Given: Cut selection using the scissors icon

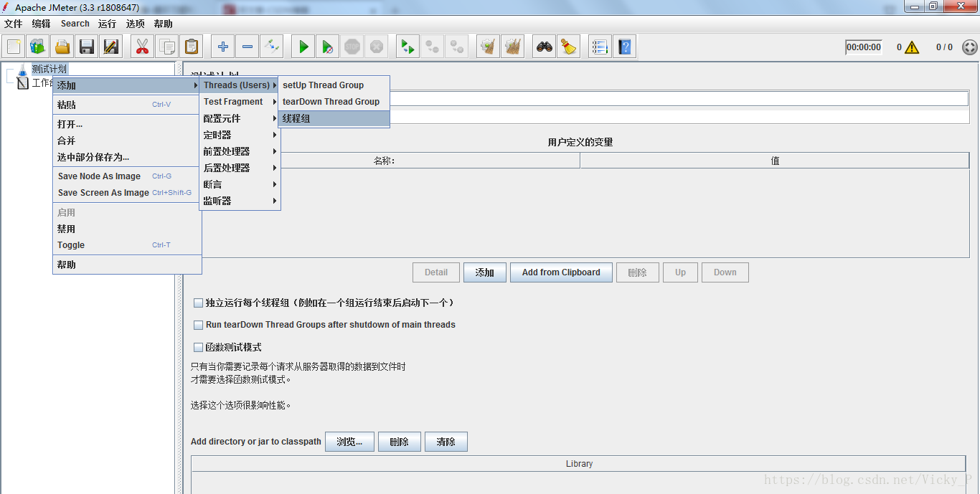Looking at the screenshot, I should [143, 47].
